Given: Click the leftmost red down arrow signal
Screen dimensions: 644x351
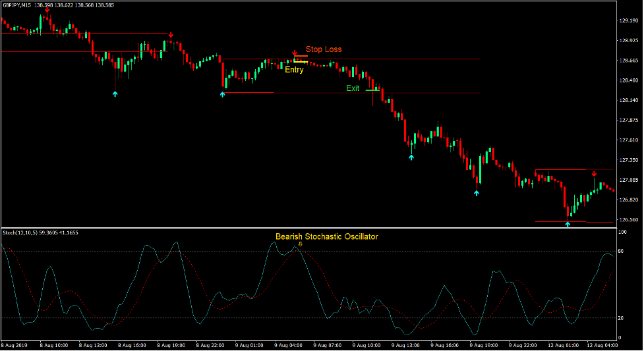Looking at the screenshot, I should [x=47, y=10].
